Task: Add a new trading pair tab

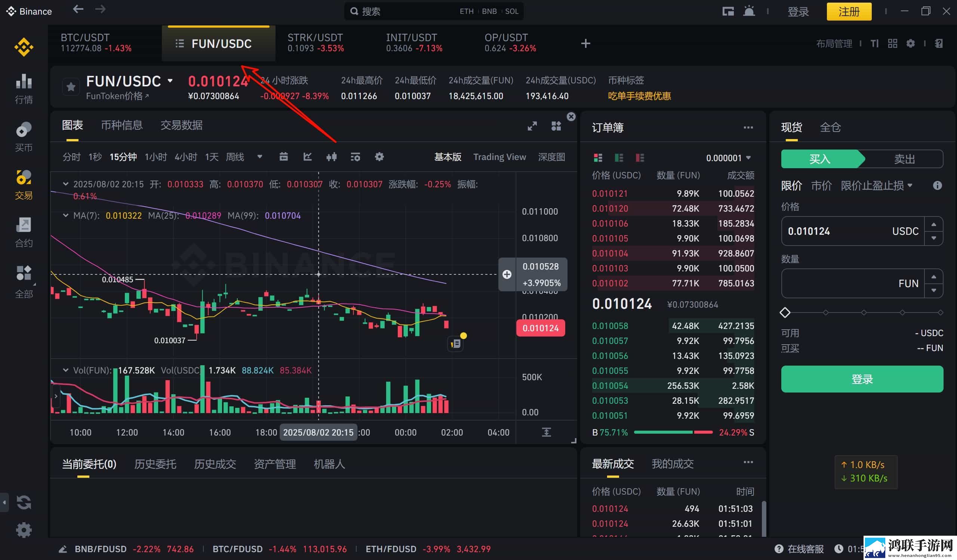Action: 585,43
